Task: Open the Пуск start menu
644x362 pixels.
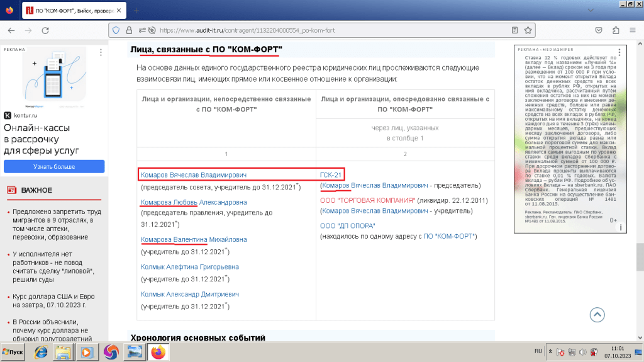Action: point(13,353)
